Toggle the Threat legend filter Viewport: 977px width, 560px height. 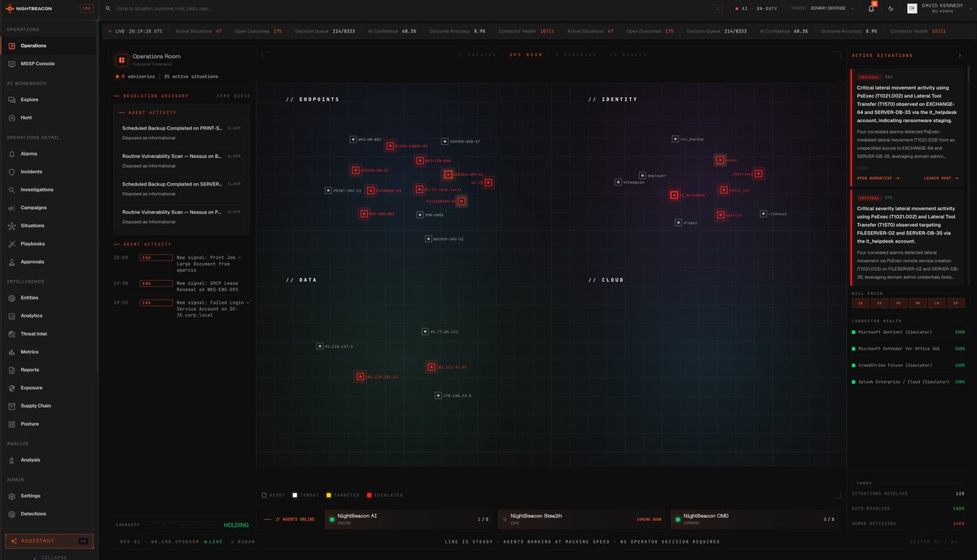click(305, 495)
